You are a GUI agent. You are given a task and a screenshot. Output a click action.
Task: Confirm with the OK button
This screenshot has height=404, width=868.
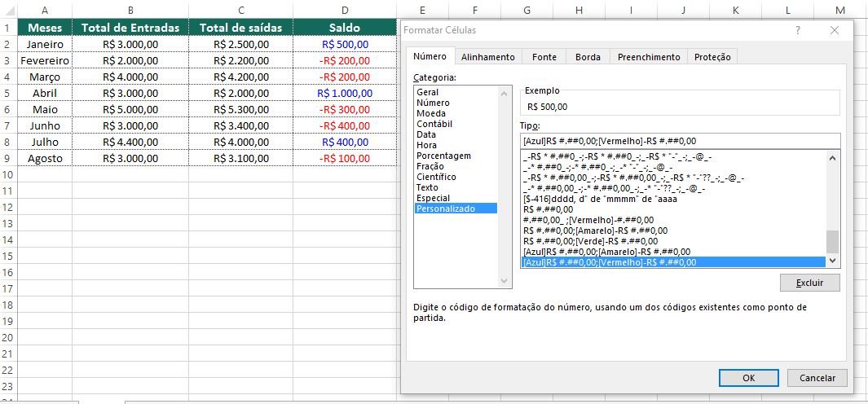(x=748, y=378)
